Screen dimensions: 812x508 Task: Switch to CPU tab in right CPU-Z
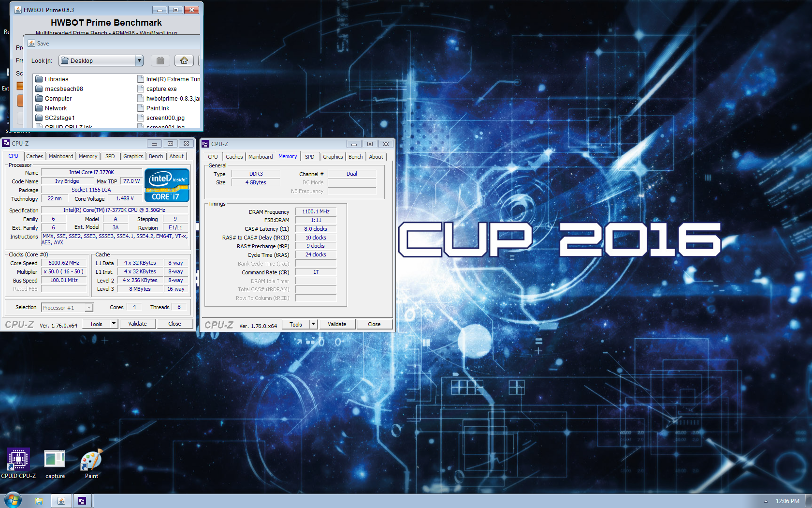pos(213,157)
